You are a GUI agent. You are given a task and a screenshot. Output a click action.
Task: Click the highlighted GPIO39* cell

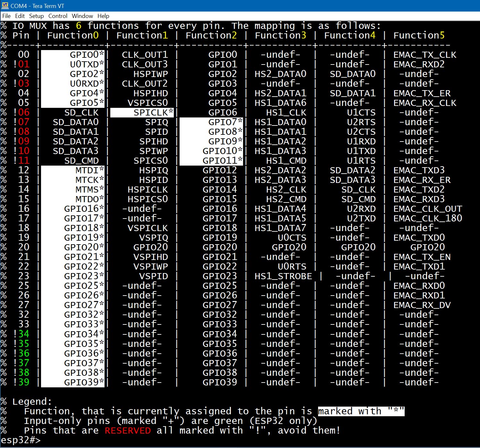pos(73,382)
